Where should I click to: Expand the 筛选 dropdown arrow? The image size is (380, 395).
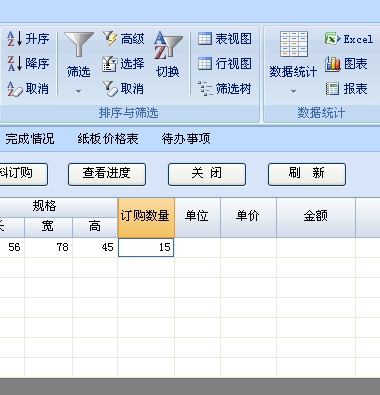[x=78, y=91]
